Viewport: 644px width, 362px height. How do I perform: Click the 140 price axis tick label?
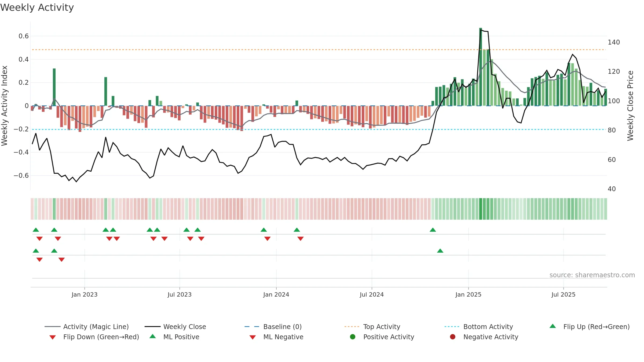click(x=614, y=42)
